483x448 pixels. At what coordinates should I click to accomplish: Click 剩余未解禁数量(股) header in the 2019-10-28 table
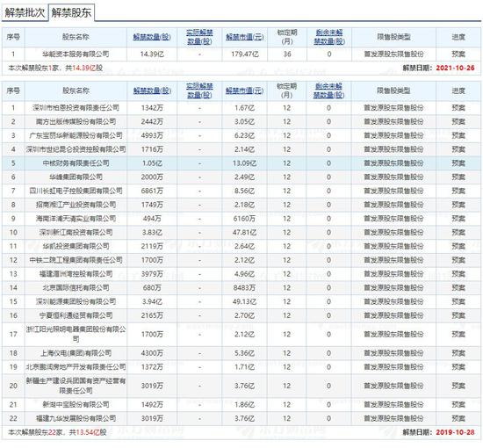click(x=329, y=90)
